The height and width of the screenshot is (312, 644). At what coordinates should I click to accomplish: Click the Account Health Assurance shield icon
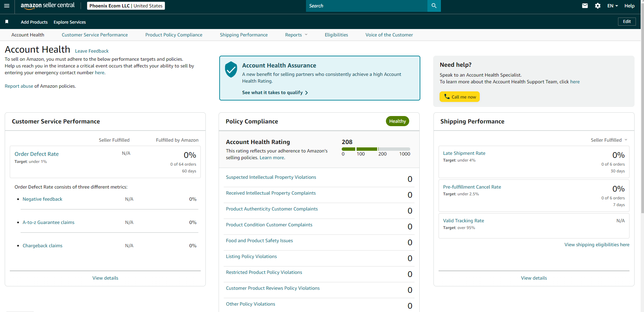[231, 69]
